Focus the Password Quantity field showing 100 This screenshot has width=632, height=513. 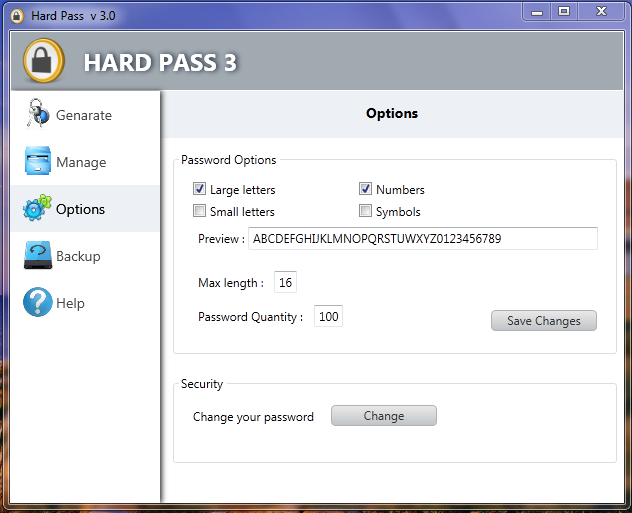pyautogui.click(x=328, y=316)
